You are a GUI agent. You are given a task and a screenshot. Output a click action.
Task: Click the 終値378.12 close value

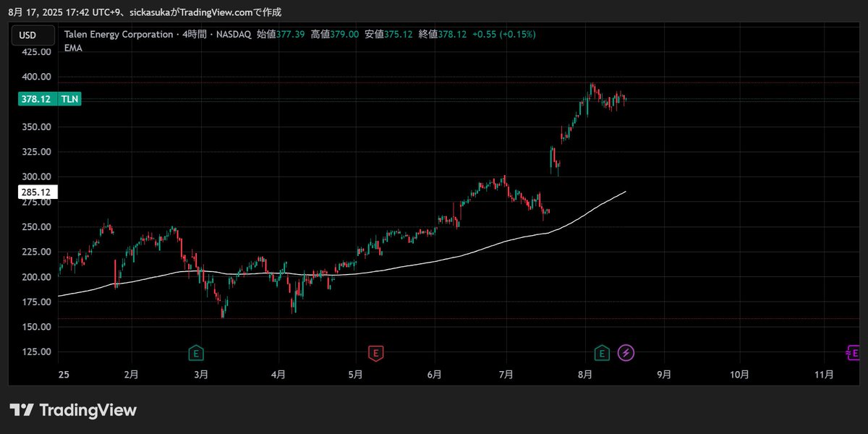pyautogui.click(x=443, y=34)
